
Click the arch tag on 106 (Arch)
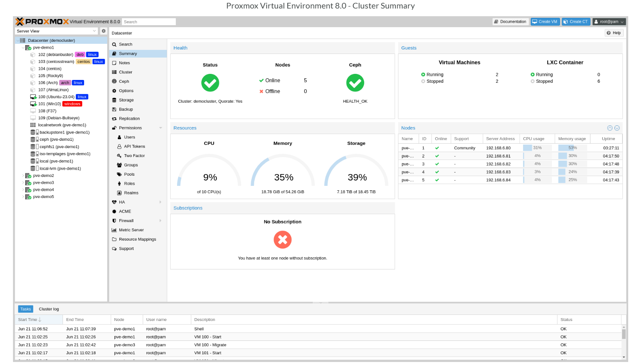[x=65, y=83]
